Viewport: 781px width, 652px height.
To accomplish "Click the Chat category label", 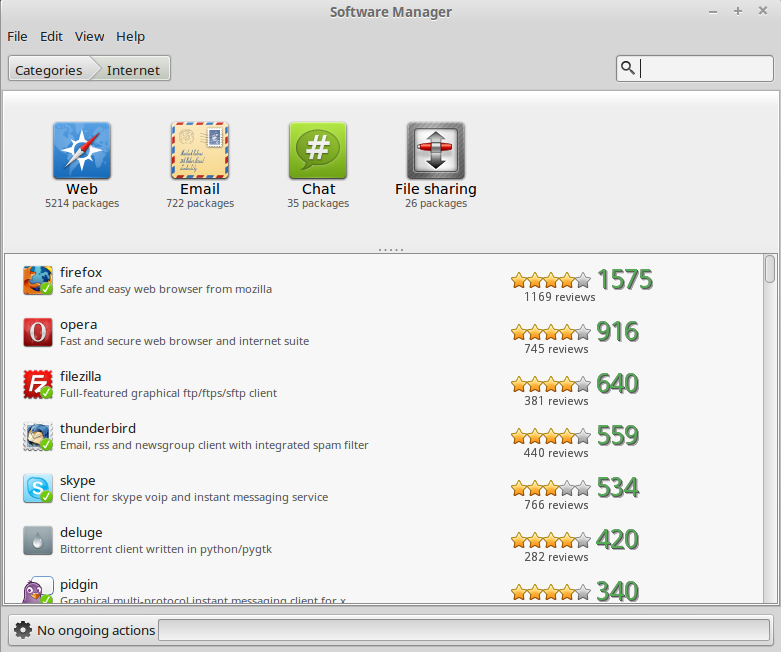I will point(318,189).
